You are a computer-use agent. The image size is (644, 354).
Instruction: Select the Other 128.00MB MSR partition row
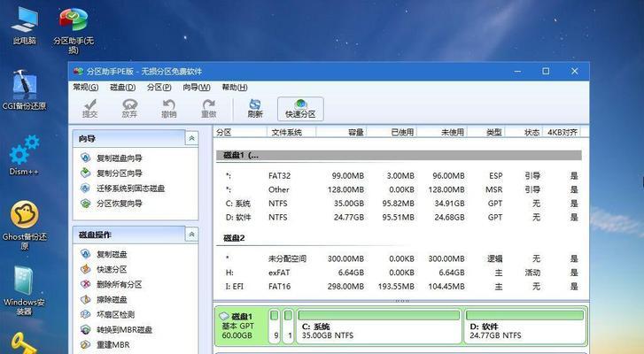point(399,190)
